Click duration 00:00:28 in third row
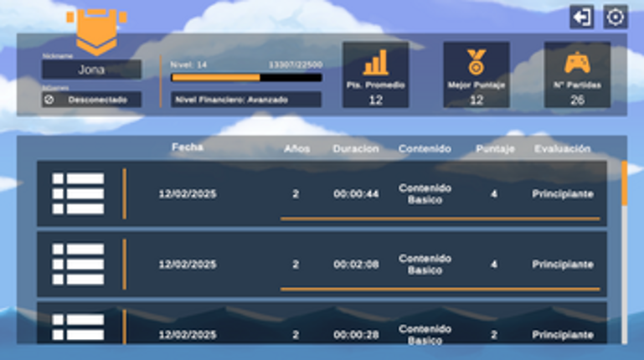 pos(356,335)
